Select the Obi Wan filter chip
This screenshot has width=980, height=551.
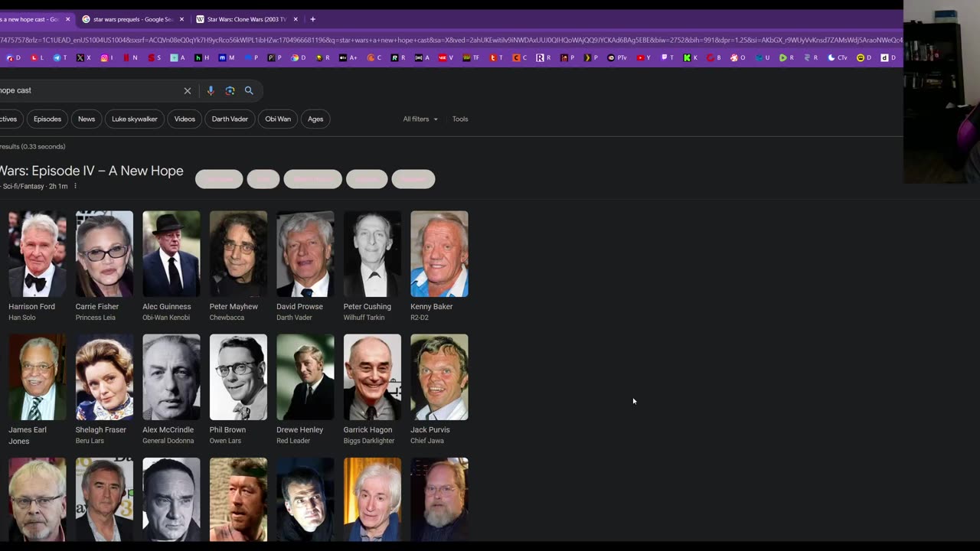278,119
